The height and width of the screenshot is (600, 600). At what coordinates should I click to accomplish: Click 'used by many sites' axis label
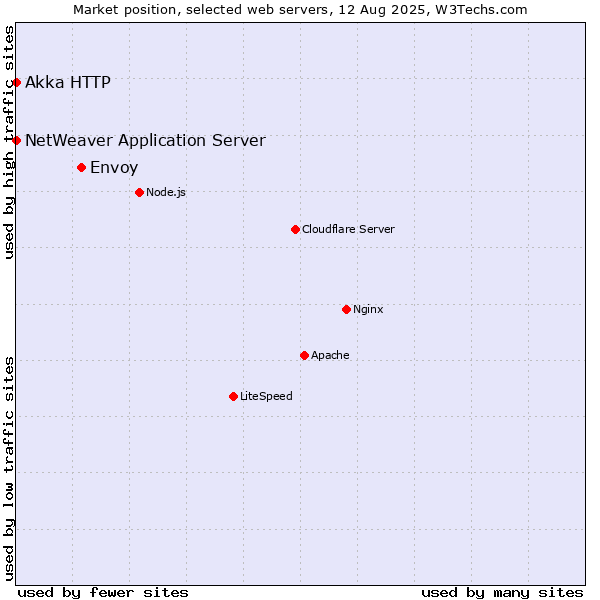pyautogui.click(x=502, y=593)
